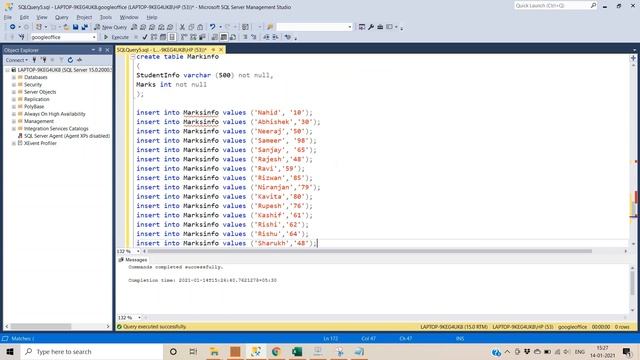Click the Parse checkmark icon

click(145, 37)
